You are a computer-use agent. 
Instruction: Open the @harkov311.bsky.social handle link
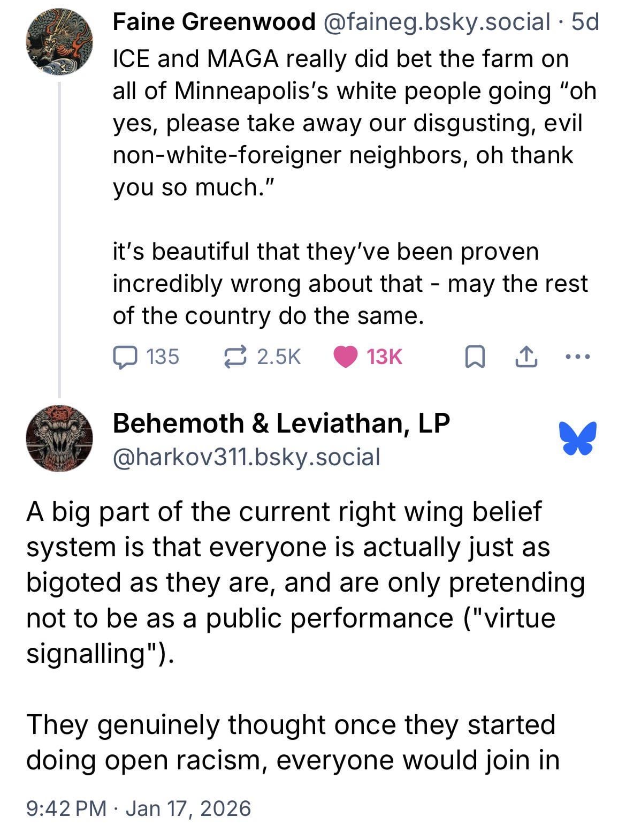click(x=246, y=457)
